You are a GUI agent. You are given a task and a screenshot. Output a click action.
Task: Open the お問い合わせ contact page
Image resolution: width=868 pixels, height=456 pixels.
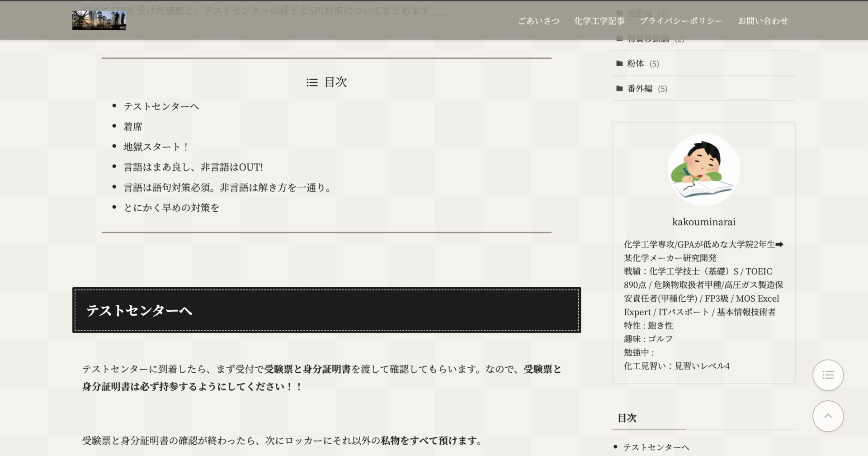pyautogui.click(x=763, y=21)
